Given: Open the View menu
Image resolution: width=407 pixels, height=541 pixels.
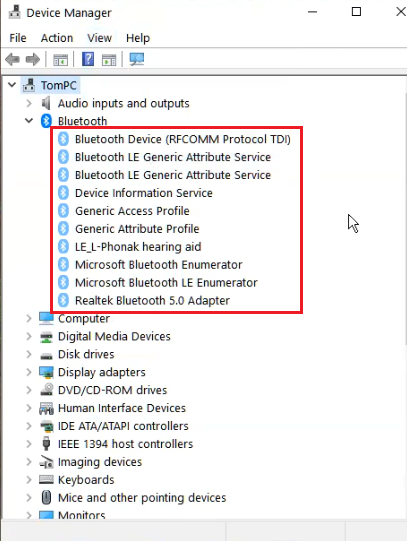Looking at the screenshot, I should pyautogui.click(x=99, y=38).
